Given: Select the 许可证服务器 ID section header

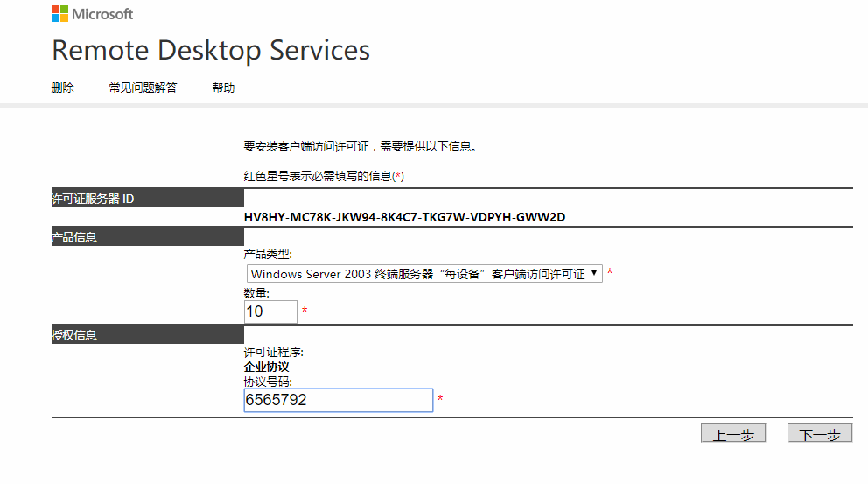Looking at the screenshot, I should [93, 200].
